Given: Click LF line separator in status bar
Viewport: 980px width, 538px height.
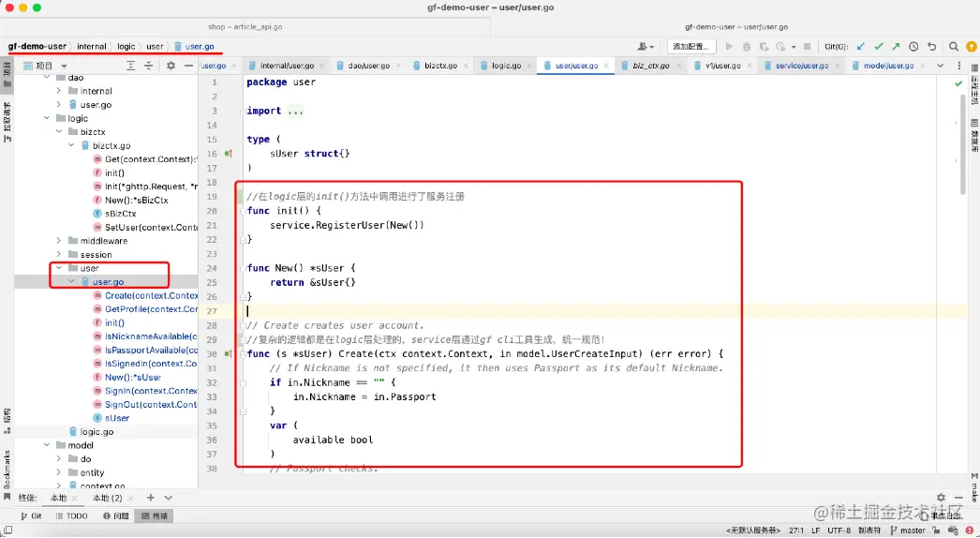Looking at the screenshot, I should [816, 531].
